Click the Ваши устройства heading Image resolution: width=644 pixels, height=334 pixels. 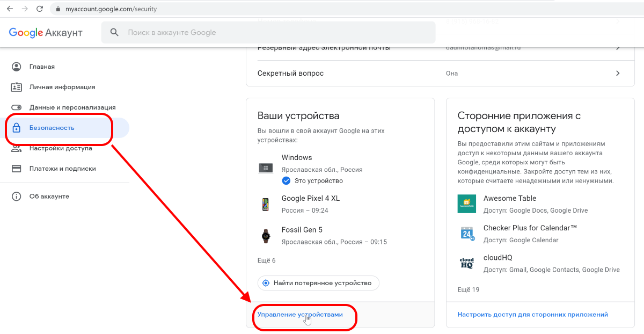pos(298,116)
